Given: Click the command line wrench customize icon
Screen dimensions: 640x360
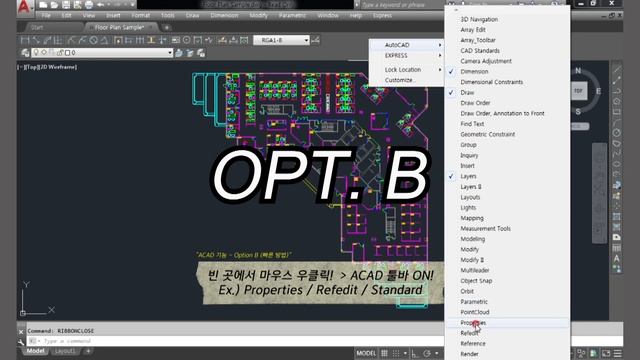Looking at the screenshot, I should (21, 341).
